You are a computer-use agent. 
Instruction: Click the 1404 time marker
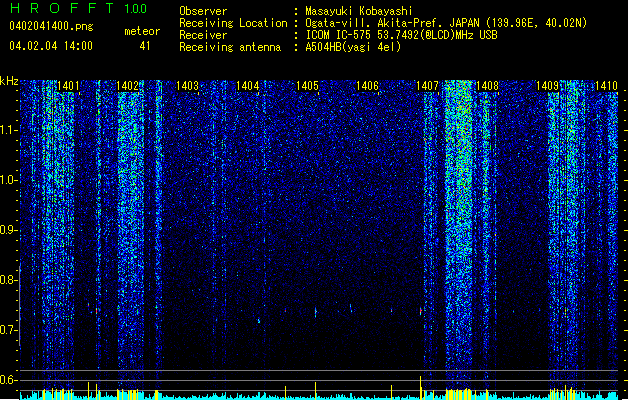coord(248,86)
